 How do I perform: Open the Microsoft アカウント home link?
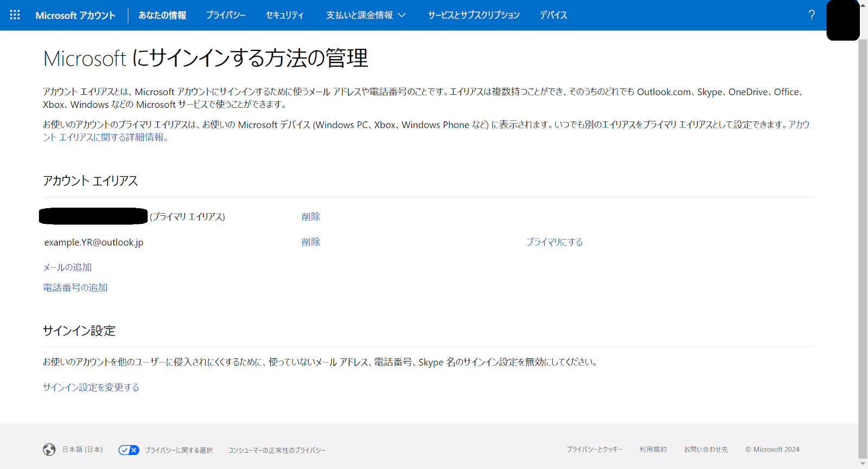click(x=75, y=15)
